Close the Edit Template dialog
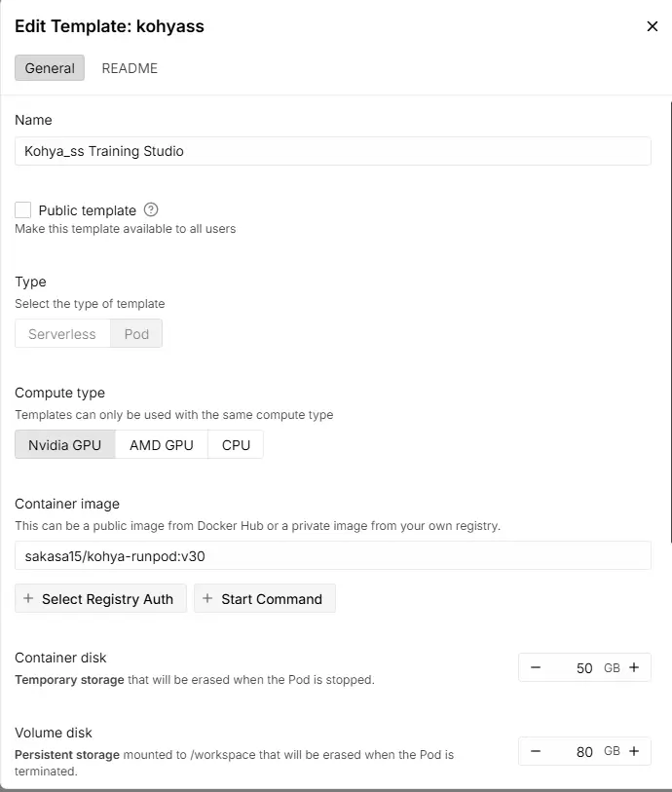The width and height of the screenshot is (672, 792). [653, 26]
